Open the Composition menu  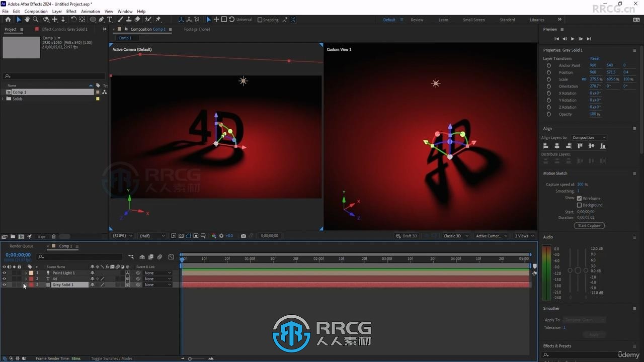[36, 11]
